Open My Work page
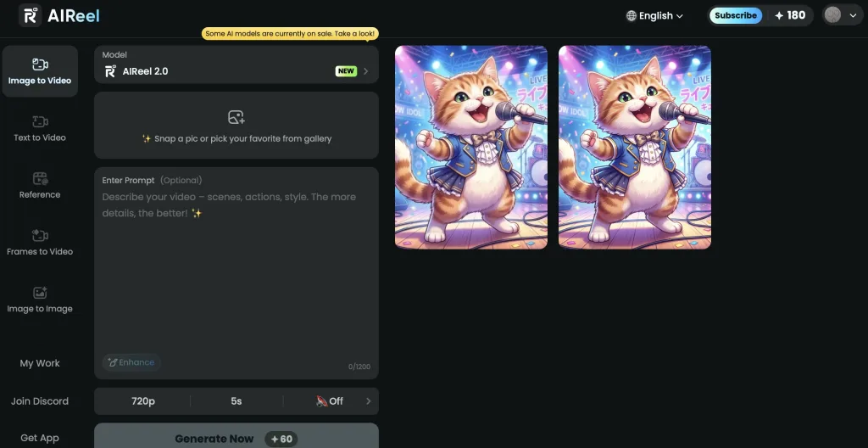This screenshot has height=448, width=868. pyautogui.click(x=40, y=363)
